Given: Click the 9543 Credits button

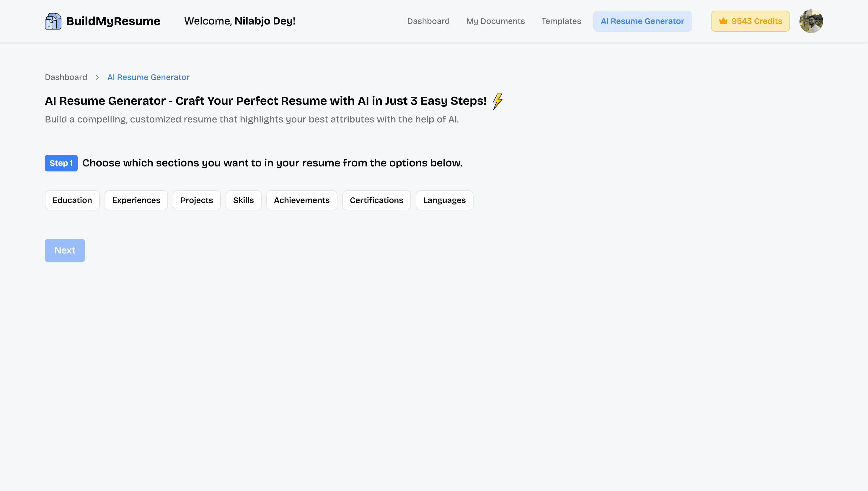Looking at the screenshot, I should pyautogui.click(x=750, y=21).
